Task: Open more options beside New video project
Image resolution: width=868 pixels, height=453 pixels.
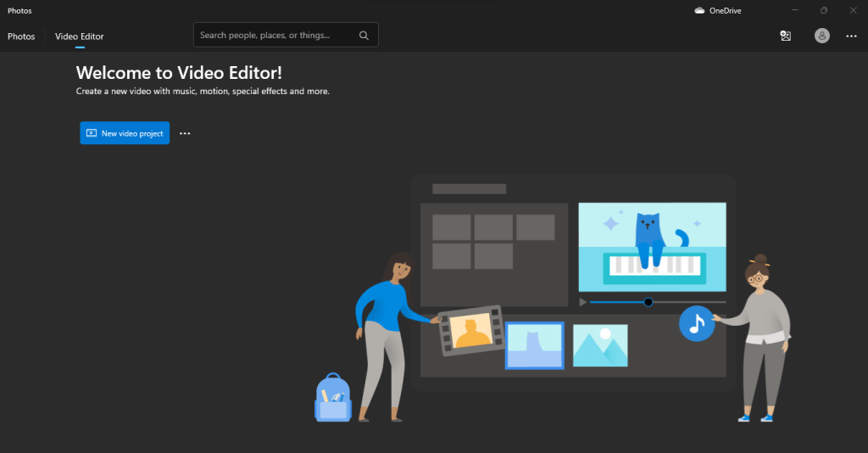Action: click(x=185, y=133)
